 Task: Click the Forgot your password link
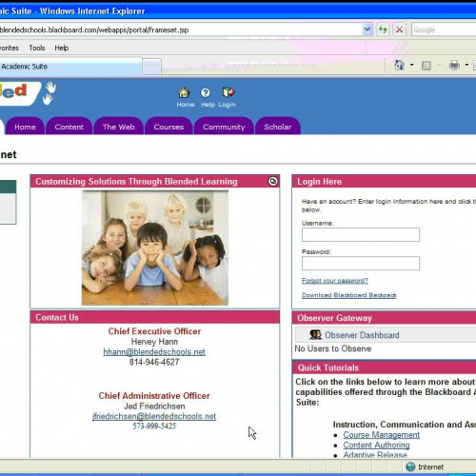[x=335, y=281]
